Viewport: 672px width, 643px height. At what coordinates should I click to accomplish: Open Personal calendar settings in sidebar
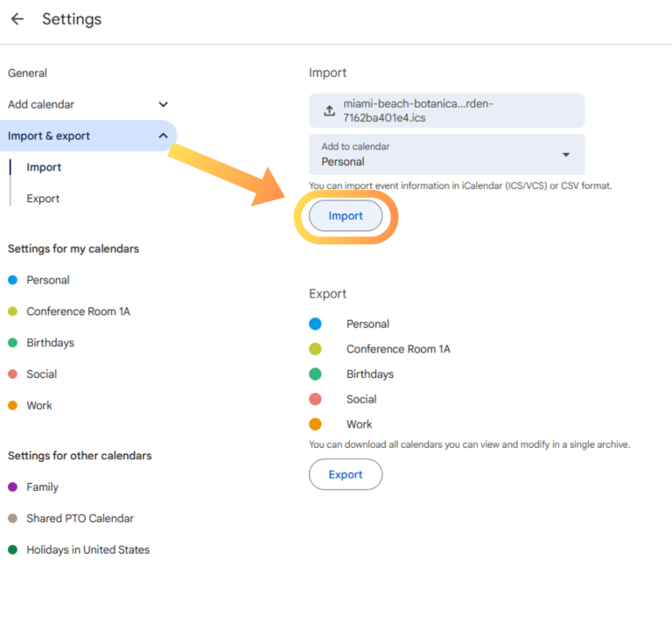click(x=48, y=280)
